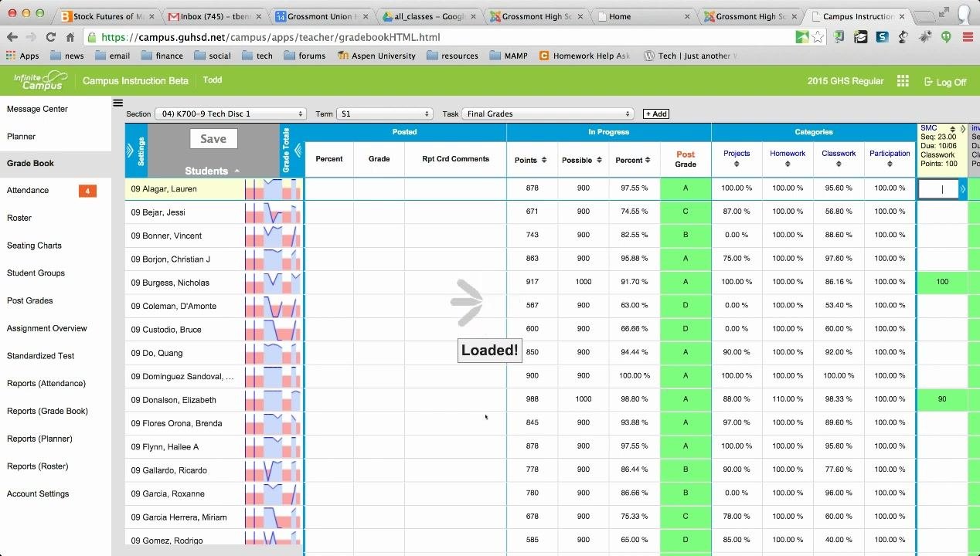Click the browser back arrow

pyautogui.click(x=12, y=37)
